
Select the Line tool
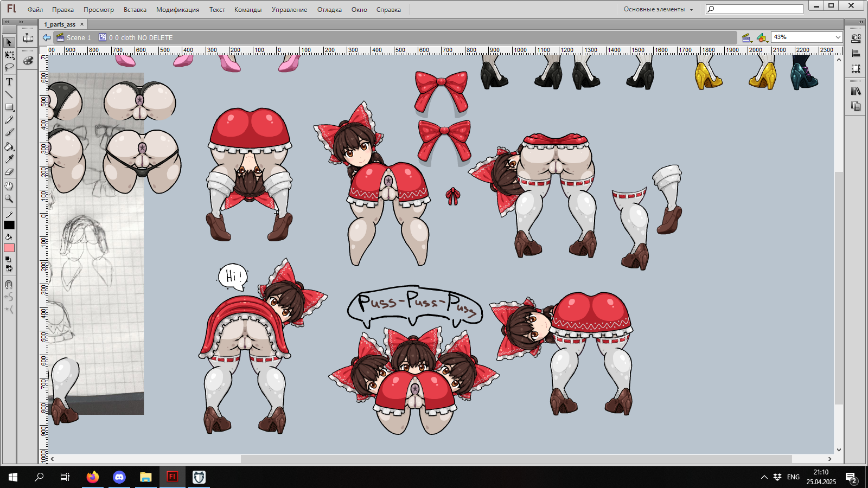[9, 94]
